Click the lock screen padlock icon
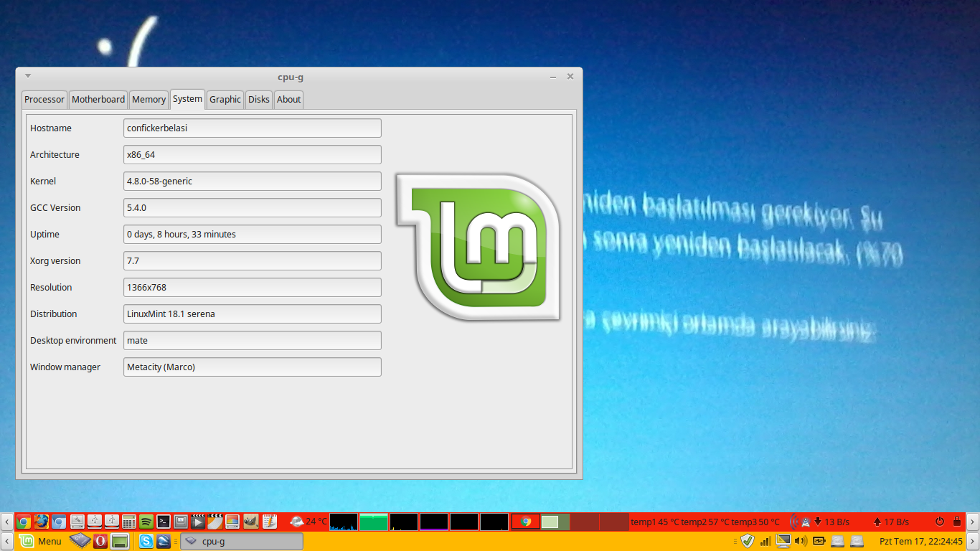980x551 pixels. pos(957,522)
